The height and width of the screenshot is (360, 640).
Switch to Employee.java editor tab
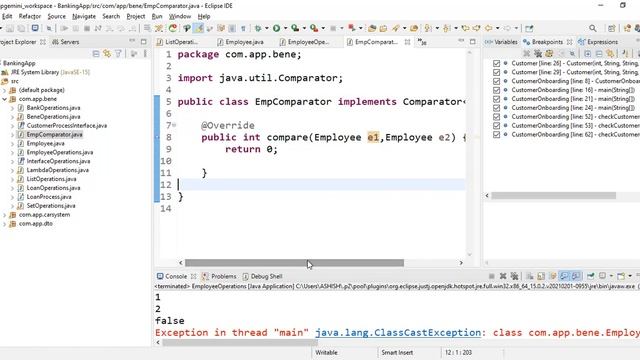click(x=240, y=42)
